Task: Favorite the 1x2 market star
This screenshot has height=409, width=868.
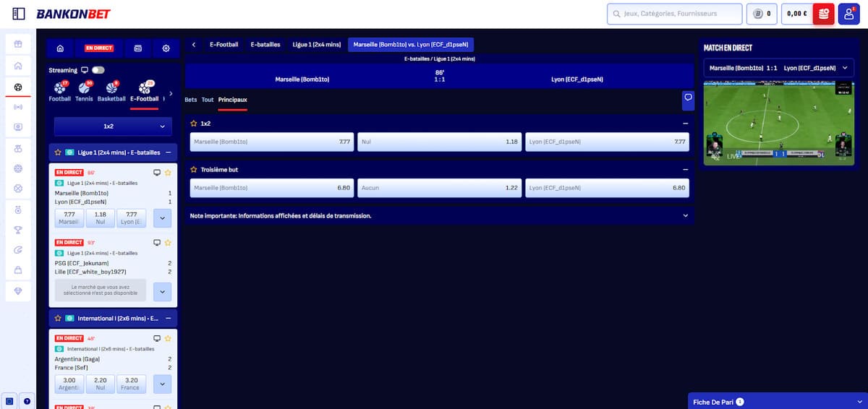Action: coord(194,124)
